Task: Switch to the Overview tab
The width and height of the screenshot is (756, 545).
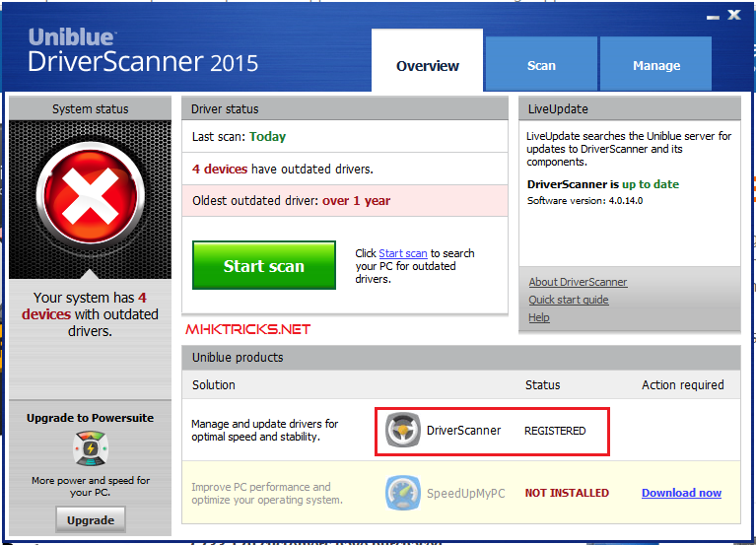Action: (427, 60)
